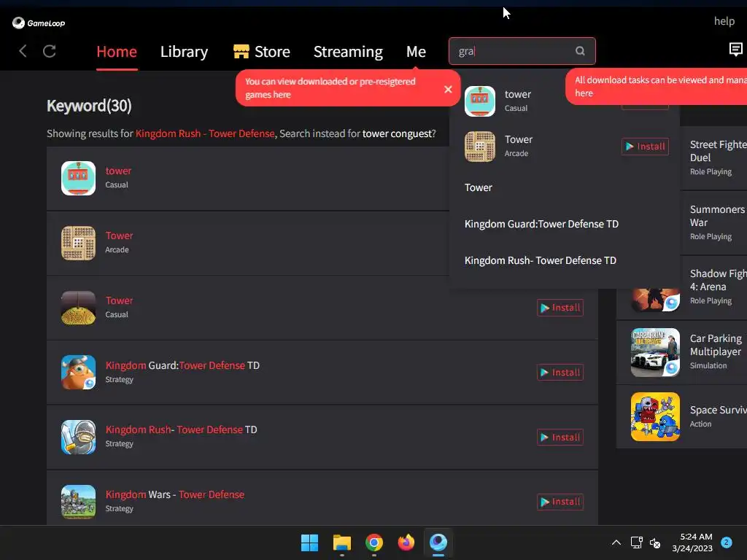Image resolution: width=747 pixels, height=560 pixels.
Task: Open the Tower Casual honeycomb game icon
Action: click(79, 308)
